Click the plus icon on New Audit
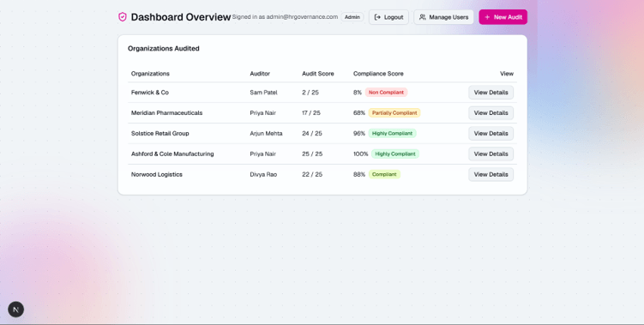The image size is (644, 325). coord(487,17)
